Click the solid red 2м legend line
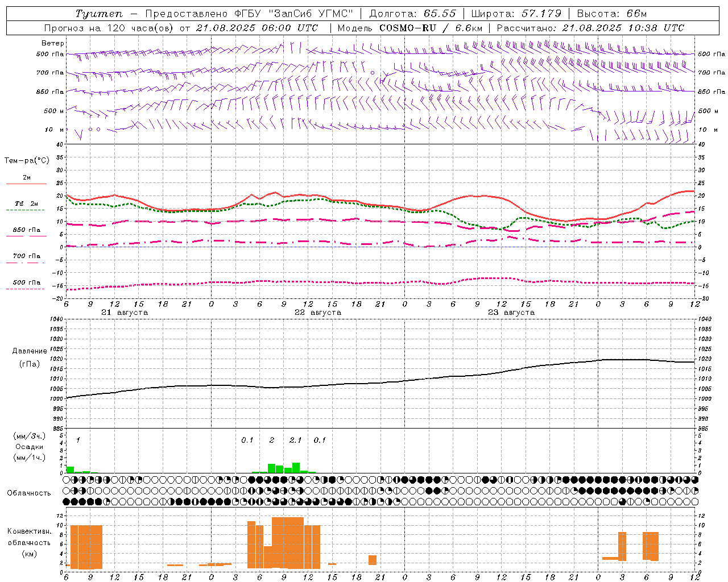728x582 pixels. 26,184
